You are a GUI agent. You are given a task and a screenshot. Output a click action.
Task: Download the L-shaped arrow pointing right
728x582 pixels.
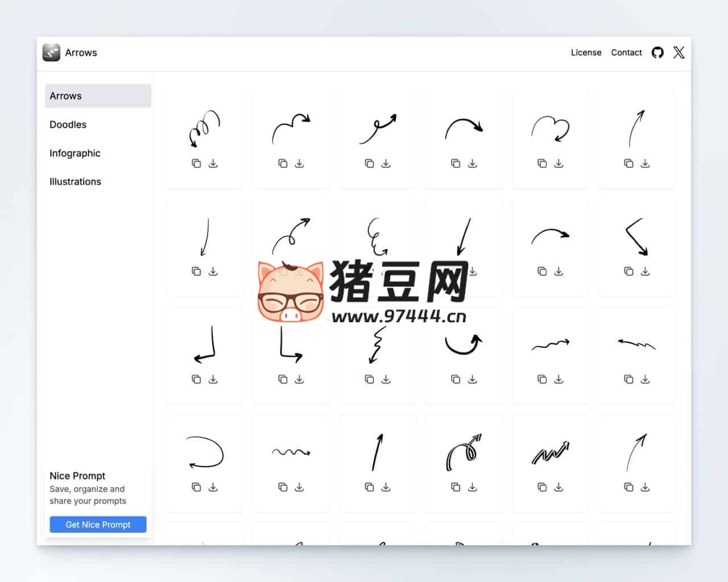tap(300, 379)
